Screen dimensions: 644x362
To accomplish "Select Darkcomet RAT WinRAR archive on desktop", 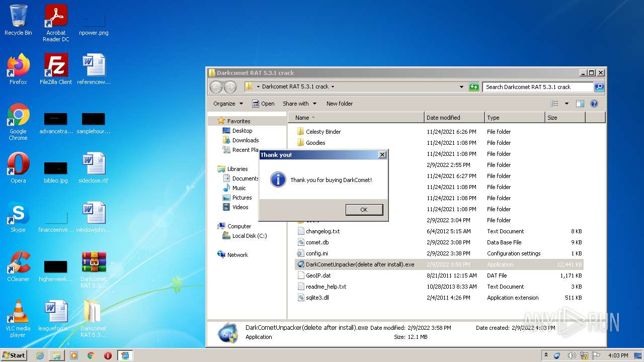I will (x=94, y=269).
